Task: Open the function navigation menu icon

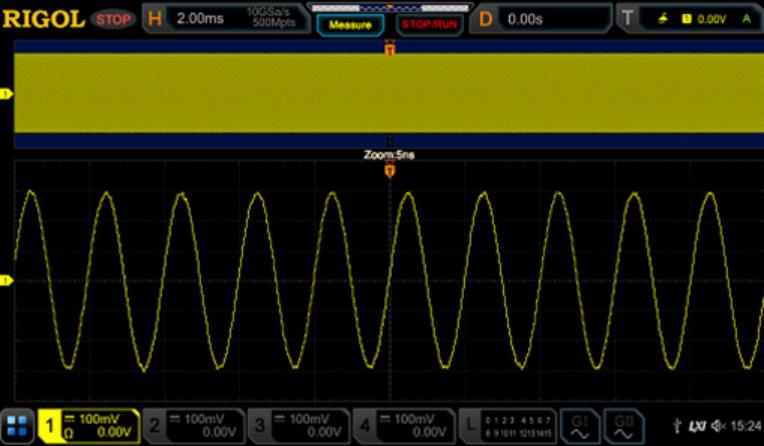Action: pyautogui.click(x=18, y=425)
